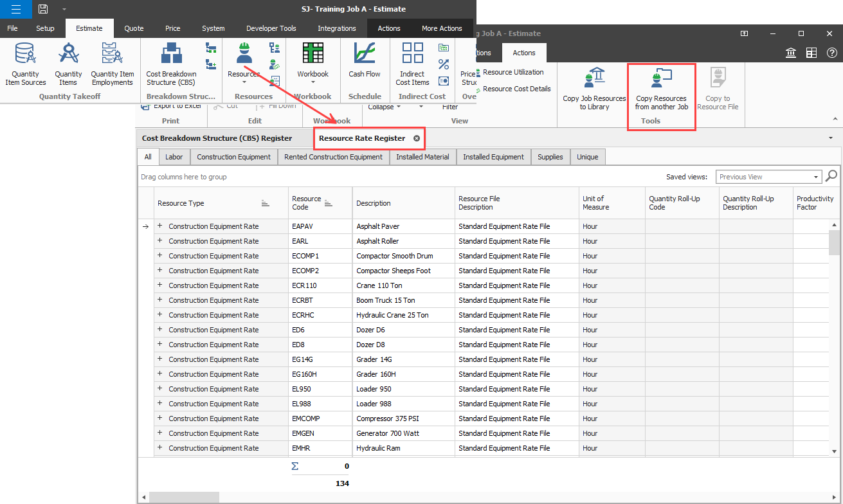Open Indirect Cost Items
This screenshot has height=504, width=843.
pos(412,64)
